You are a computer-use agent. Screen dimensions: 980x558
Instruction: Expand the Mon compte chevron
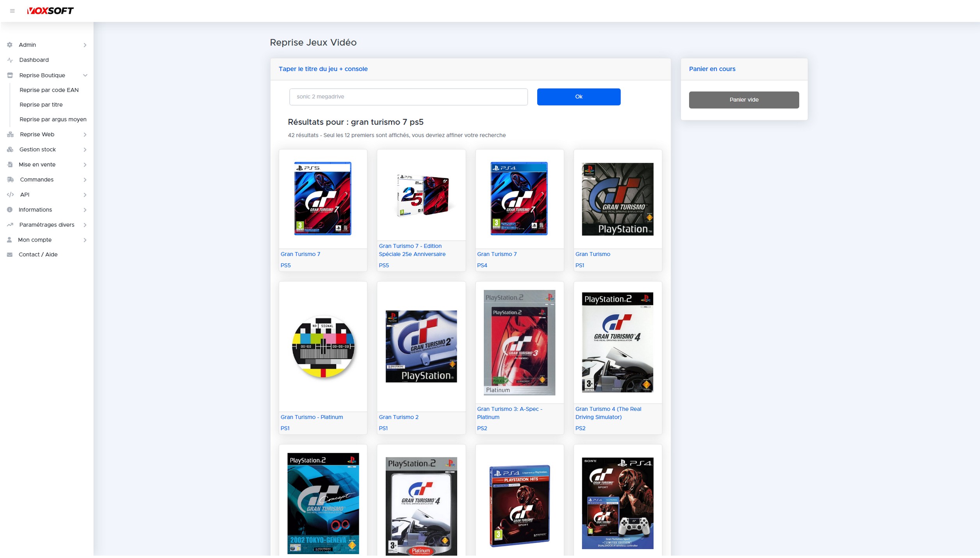[x=85, y=240]
